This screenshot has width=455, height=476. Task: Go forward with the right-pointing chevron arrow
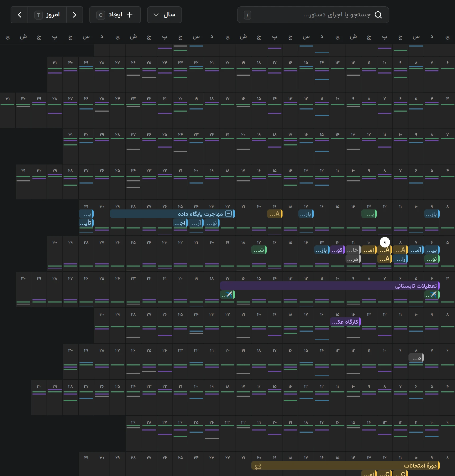coord(75,15)
